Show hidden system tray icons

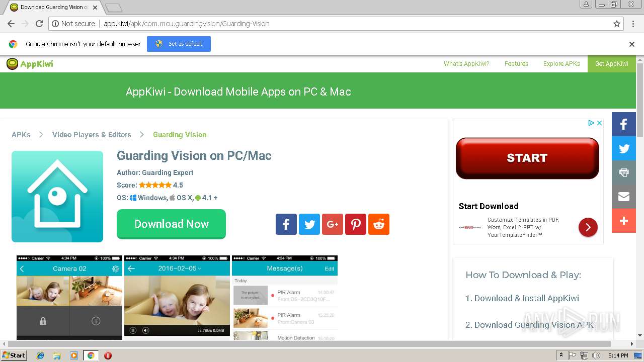(561, 355)
